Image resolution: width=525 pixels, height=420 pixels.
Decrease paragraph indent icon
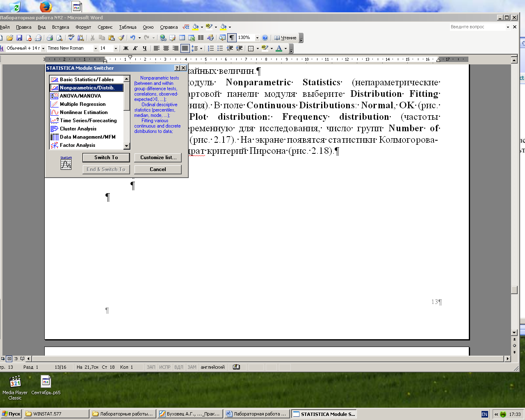(230, 48)
